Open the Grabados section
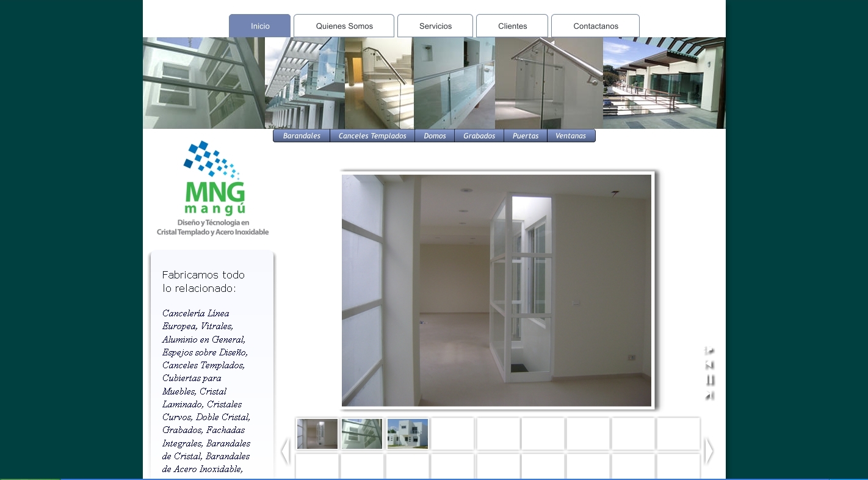The height and width of the screenshot is (480, 868). (479, 136)
